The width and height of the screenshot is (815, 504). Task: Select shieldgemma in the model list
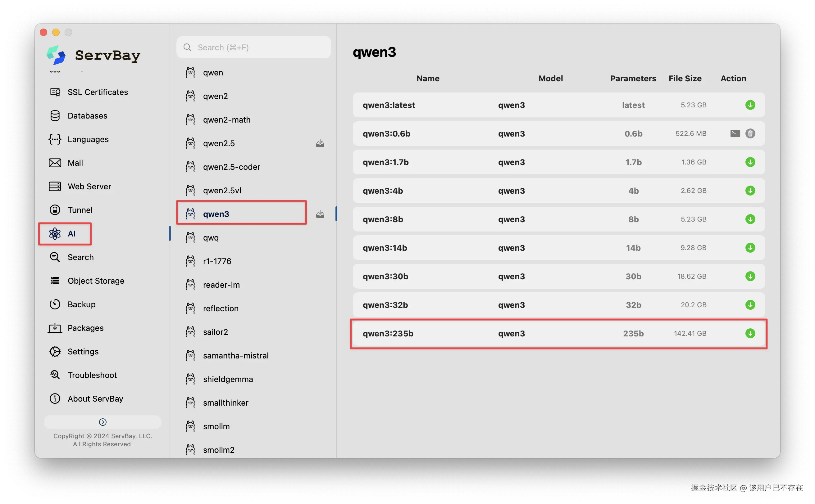point(228,379)
